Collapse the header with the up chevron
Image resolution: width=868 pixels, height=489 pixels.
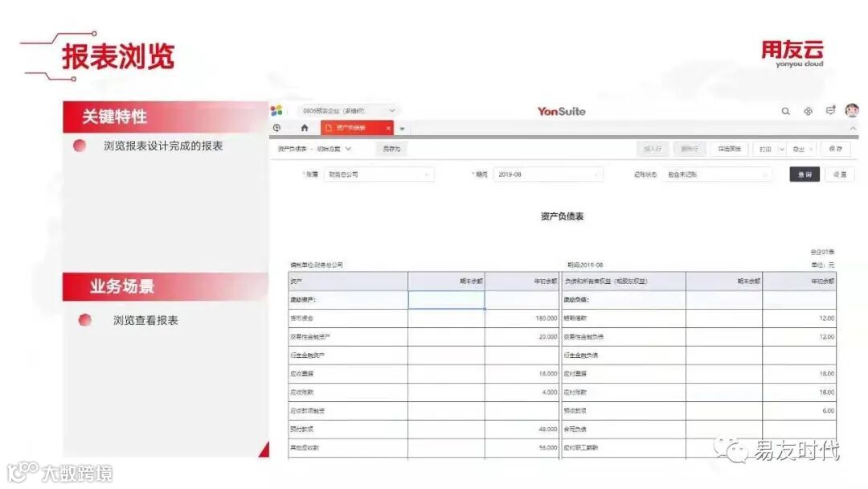(853, 129)
